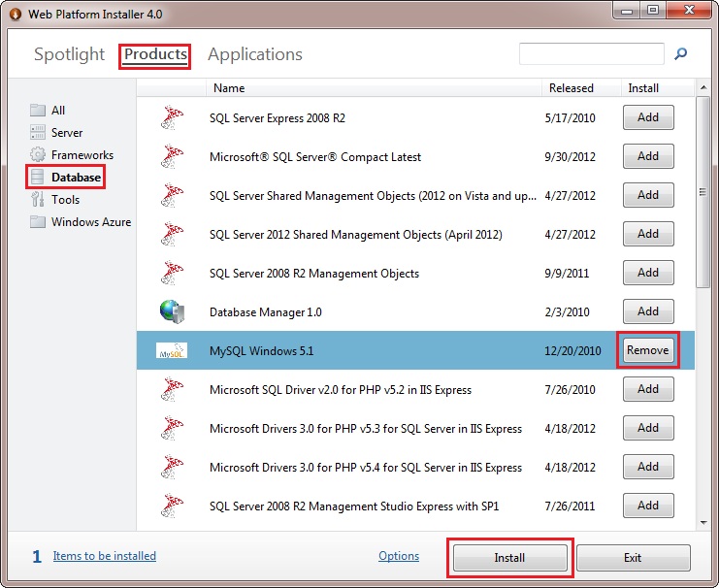Add Microsoft Drivers 3.0 for PHP v5.4
This screenshot has width=719, height=588.
click(648, 467)
